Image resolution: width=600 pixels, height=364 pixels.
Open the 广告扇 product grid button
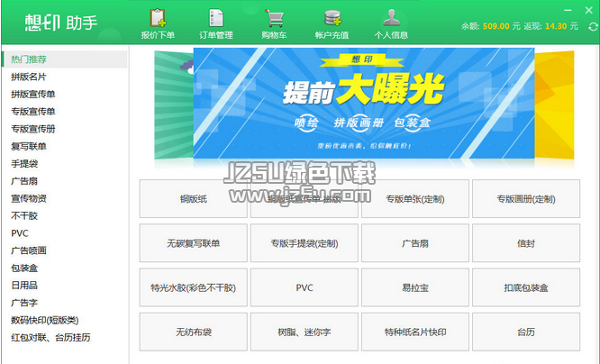415,243
